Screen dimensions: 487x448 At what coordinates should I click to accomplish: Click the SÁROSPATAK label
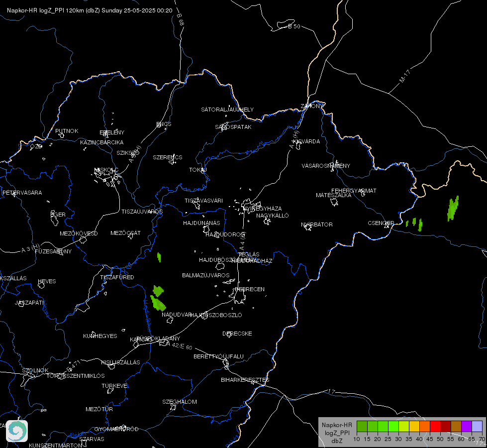(x=233, y=127)
